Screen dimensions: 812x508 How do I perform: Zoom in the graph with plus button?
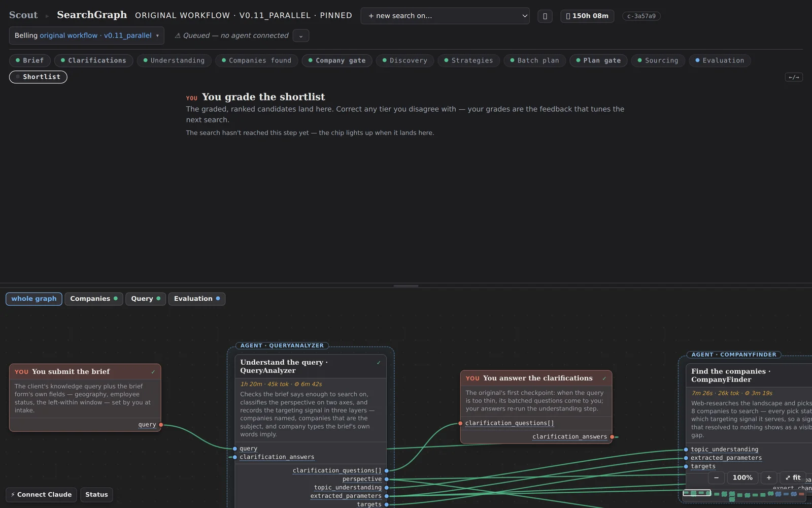[769, 478]
